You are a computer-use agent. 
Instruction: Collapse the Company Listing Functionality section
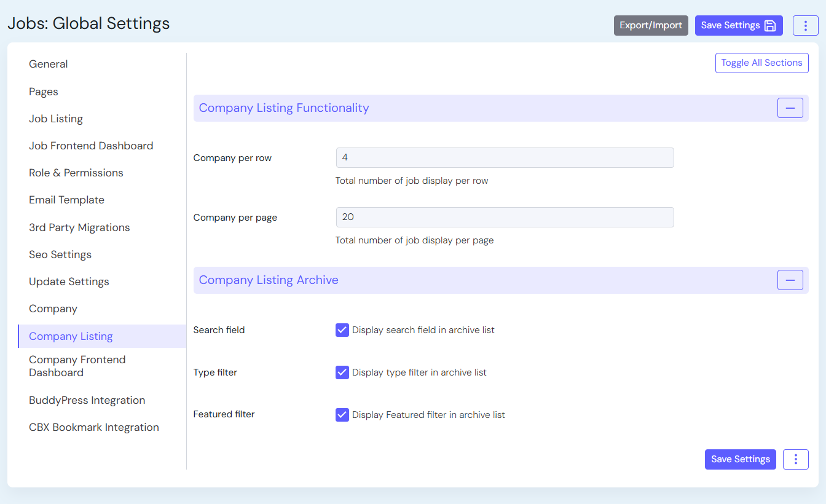790,108
